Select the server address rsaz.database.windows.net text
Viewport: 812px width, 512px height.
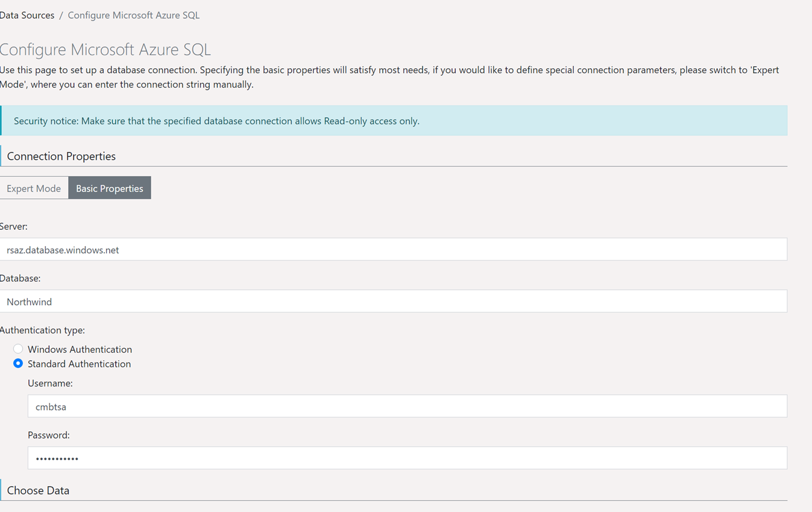coord(61,249)
